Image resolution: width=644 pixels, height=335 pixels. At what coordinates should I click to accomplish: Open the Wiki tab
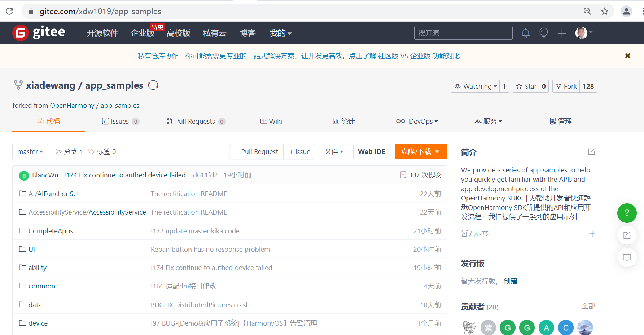[271, 121]
